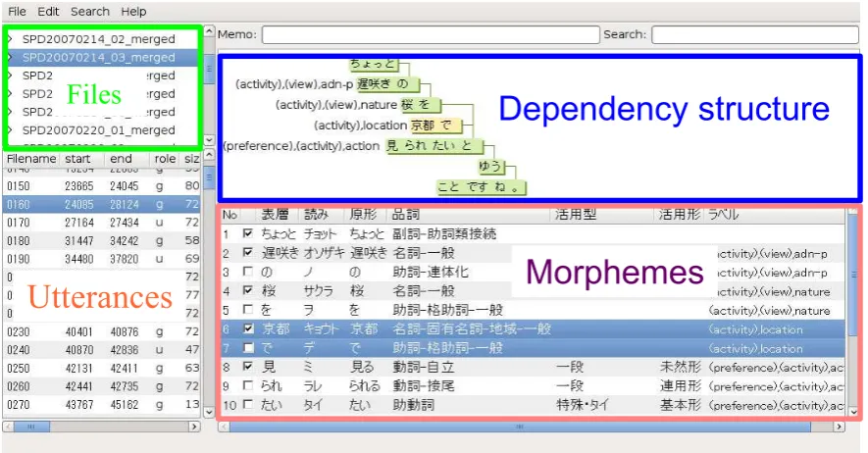Click 京都 で node in dependency tree
This screenshot has height=453, width=868.
tap(435, 126)
